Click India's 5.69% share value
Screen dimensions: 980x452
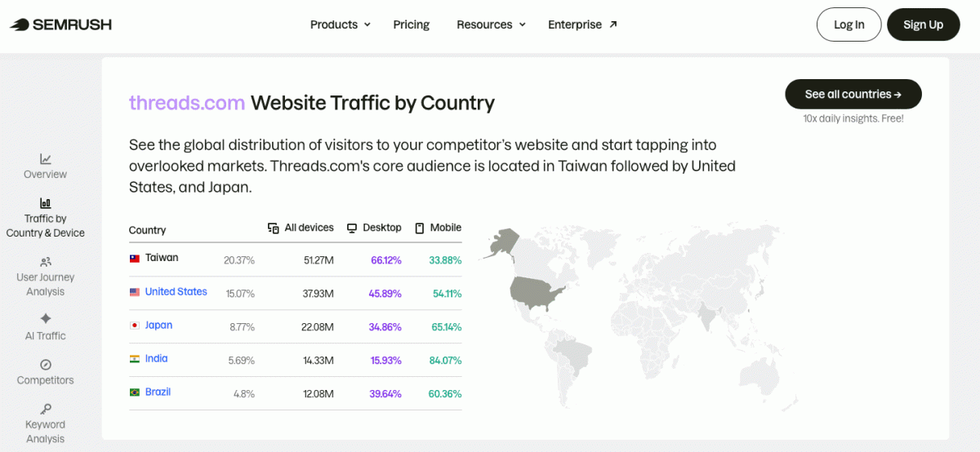(242, 361)
